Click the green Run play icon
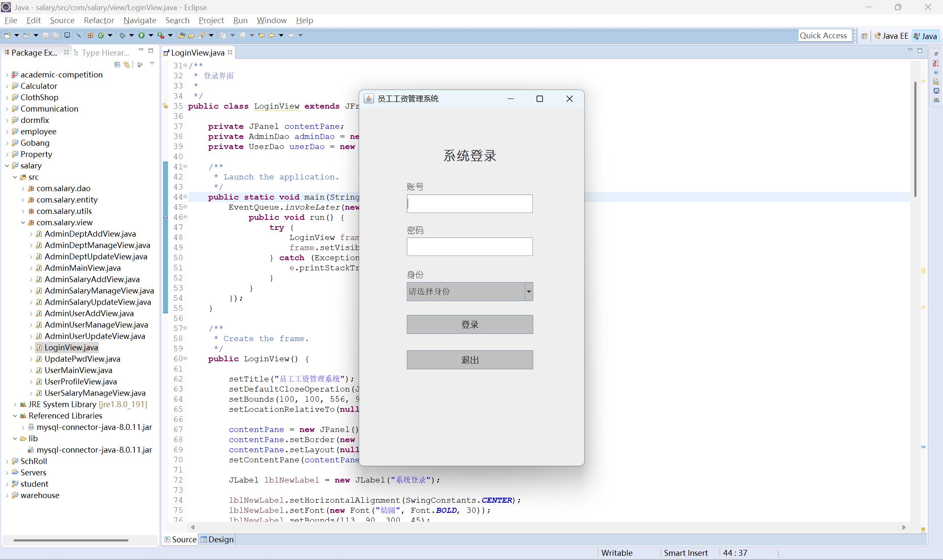 point(142,35)
